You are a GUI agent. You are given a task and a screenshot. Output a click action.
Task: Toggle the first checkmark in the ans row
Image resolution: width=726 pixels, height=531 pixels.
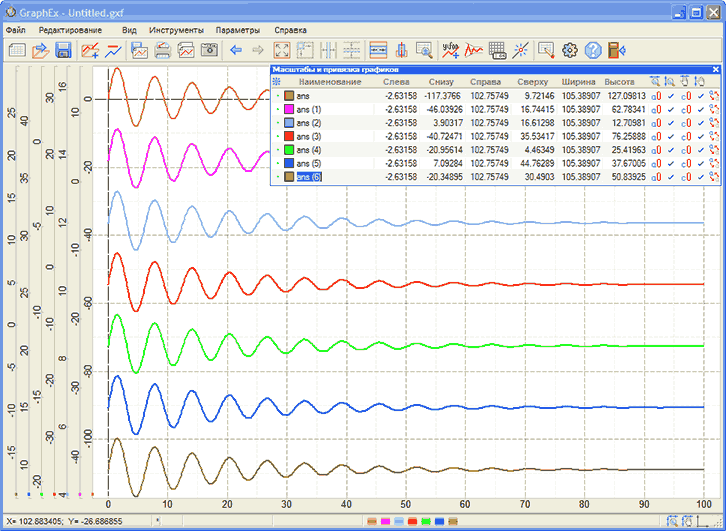[x=672, y=95]
